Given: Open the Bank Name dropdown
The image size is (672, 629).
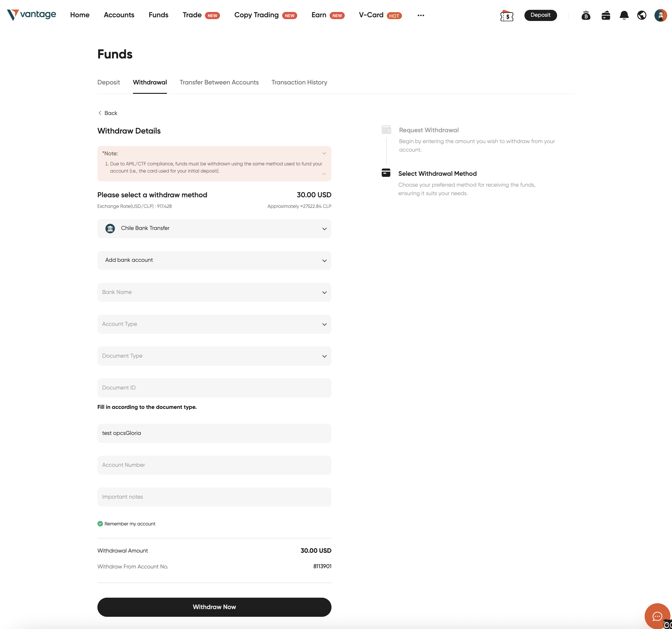Looking at the screenshot, I should tap(214, 292).
